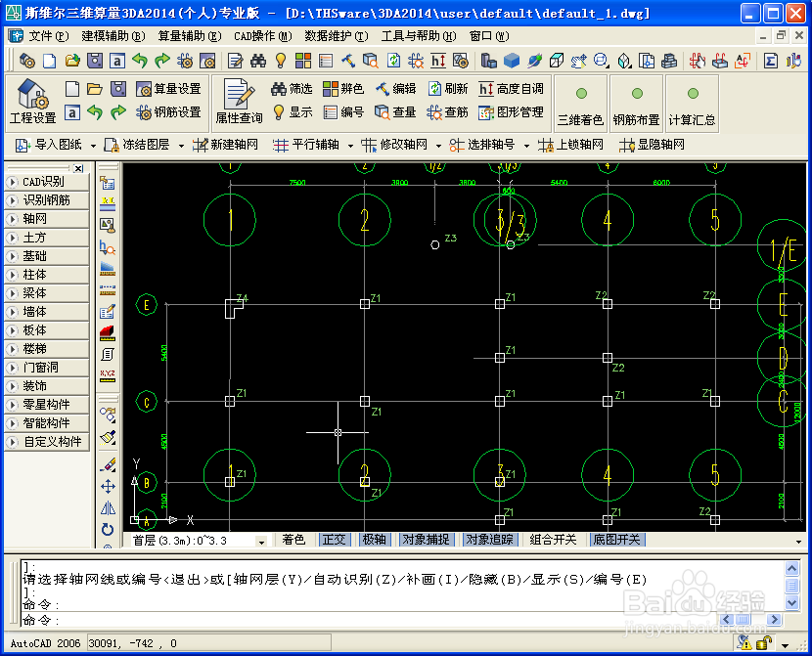Click the 门窗洞 door/window category button
This screenshot has height=656, width=812.
click(x=47, y=368)
